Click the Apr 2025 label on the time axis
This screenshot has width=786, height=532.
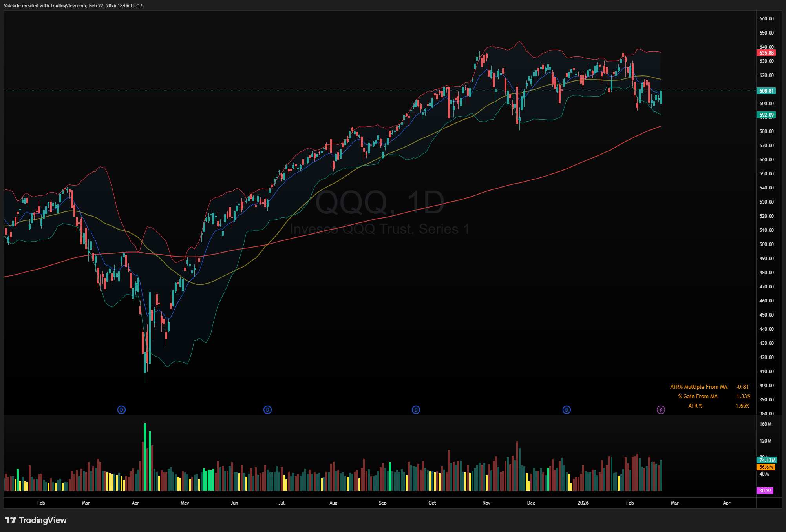[x=135, y=503]
